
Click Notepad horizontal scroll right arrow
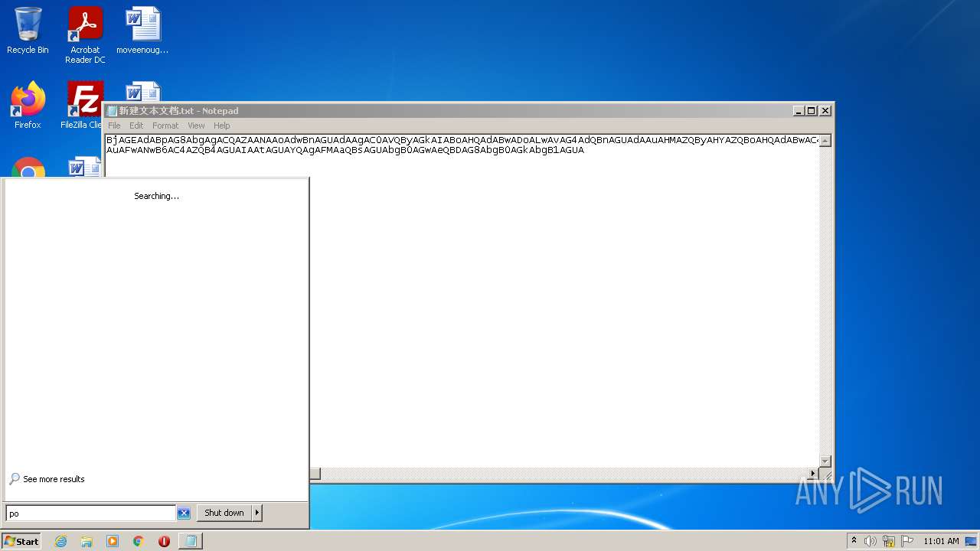[x=812, y=474]
